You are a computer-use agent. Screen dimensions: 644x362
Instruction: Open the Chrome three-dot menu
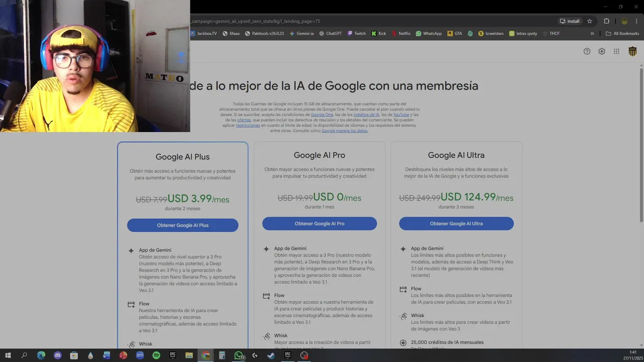click(x=636, y=21)
